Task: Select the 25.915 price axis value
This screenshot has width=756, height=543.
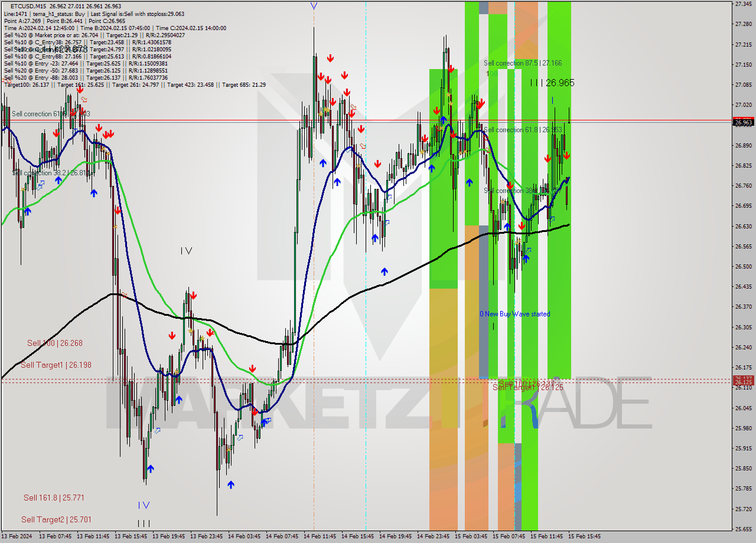Action: pyautogui.click(x=743, y=448)
